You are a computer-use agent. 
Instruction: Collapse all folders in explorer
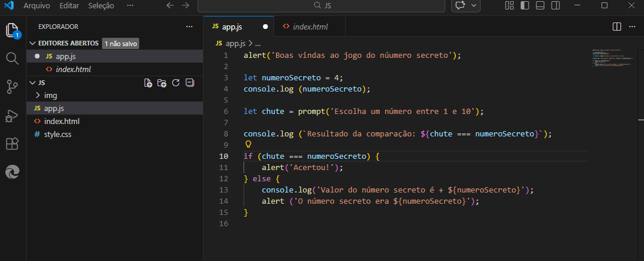tap(189, 83)
